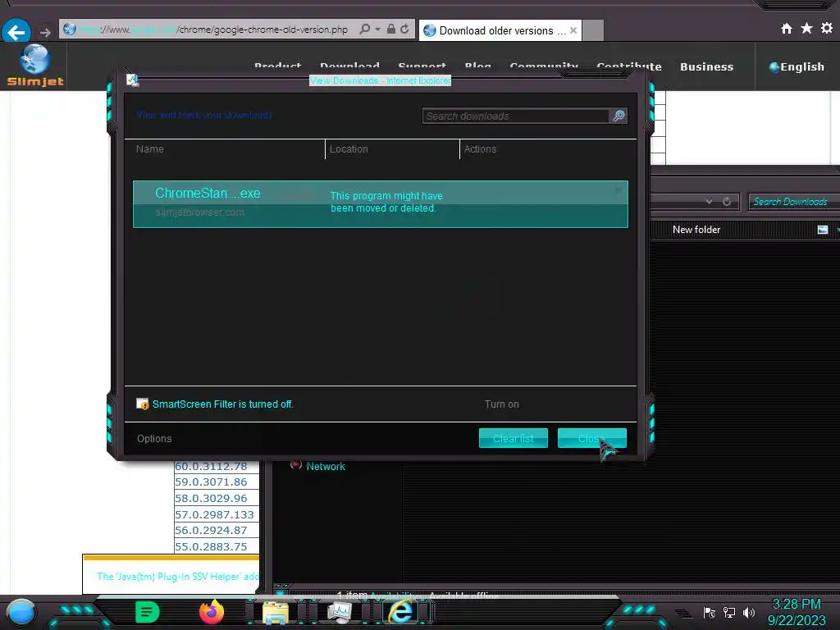Click the Close button in downloads dialog

pos(592,438)
